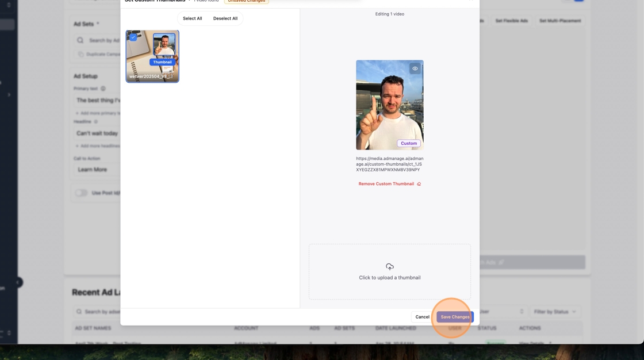Open the wetwer202504 video thumbnail card
This screenshot has height=360, width=644.
pyautogui.click(x=152, y=56)
